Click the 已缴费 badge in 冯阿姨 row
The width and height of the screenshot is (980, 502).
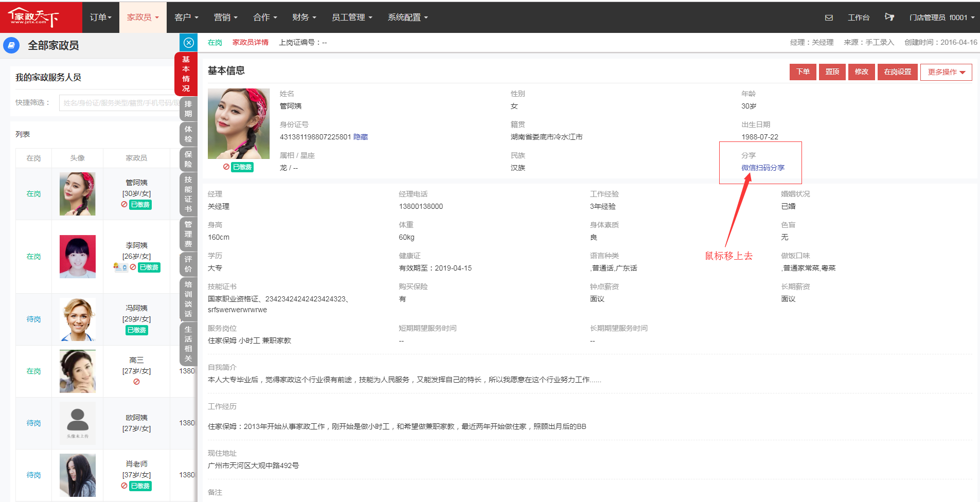click(x=137, y=330)
